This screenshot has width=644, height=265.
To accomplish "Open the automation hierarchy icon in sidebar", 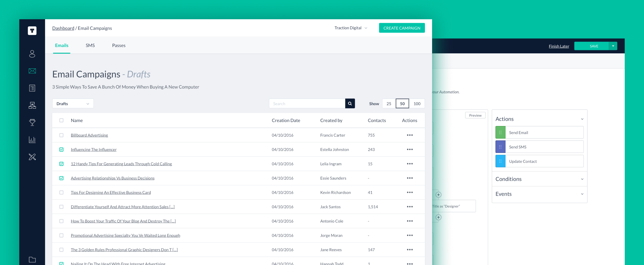I will coord(32,105).
